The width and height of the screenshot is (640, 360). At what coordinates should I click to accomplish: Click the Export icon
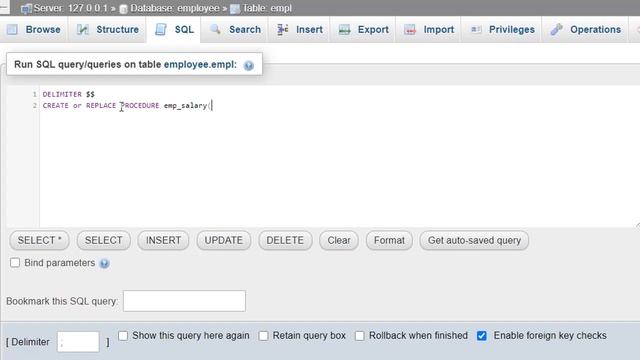pos(344,29)
